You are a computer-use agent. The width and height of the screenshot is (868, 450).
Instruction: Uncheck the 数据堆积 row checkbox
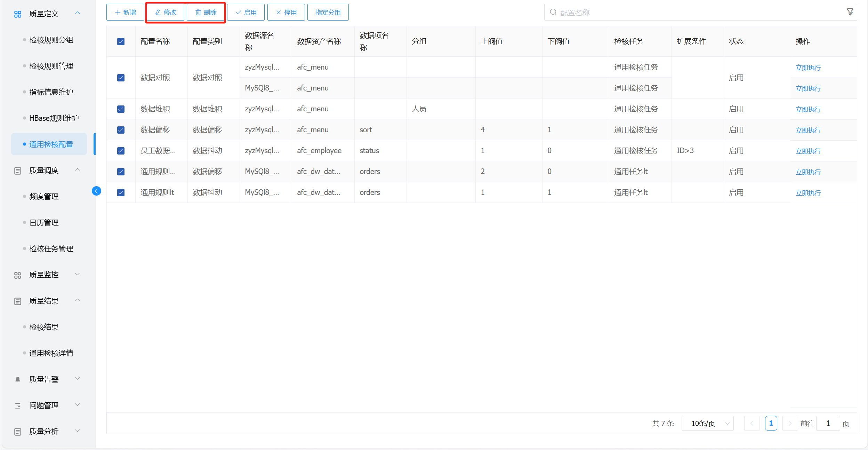(x=121, y=109)
